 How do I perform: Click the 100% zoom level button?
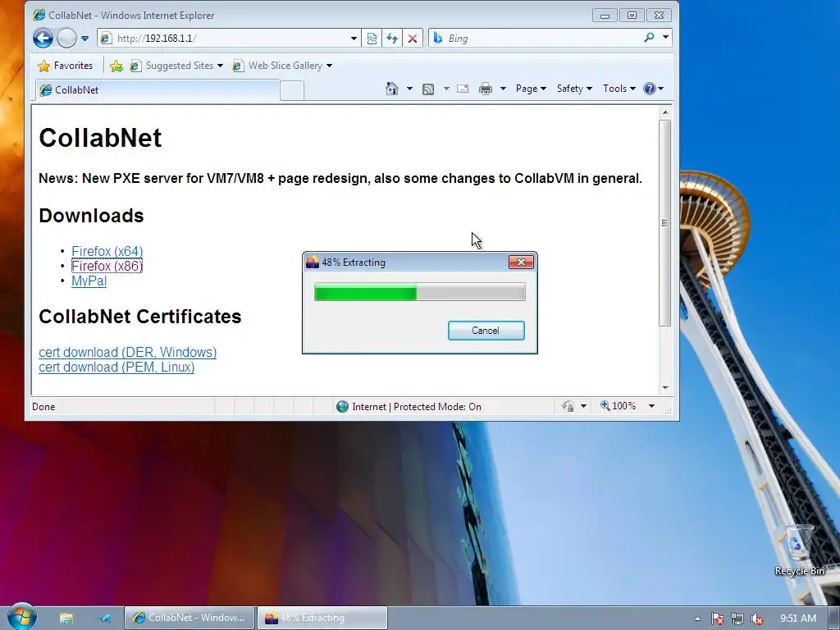click(619, 406)
